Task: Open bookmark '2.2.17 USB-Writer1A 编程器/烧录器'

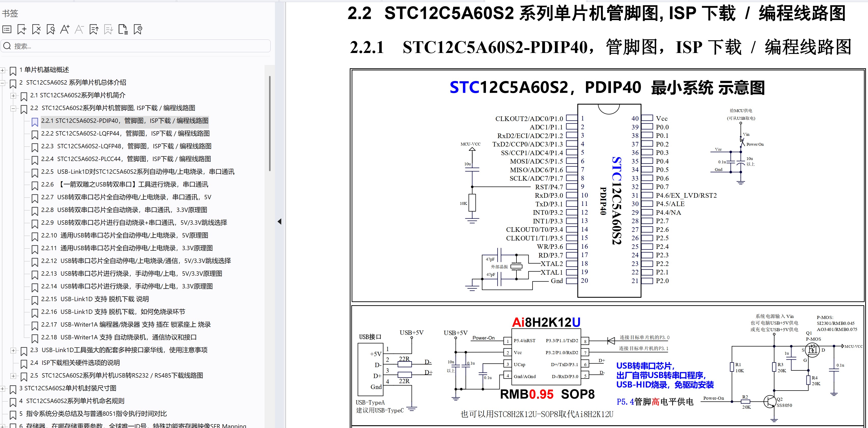Action: 126,325
